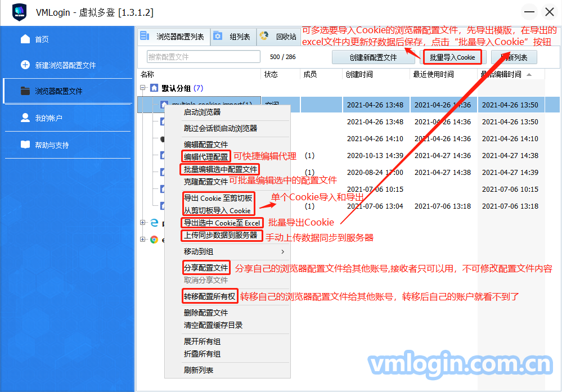562x392 pixels.
Task: Click the VMLogin shield logo in title bar
Action: pos(20,12)
